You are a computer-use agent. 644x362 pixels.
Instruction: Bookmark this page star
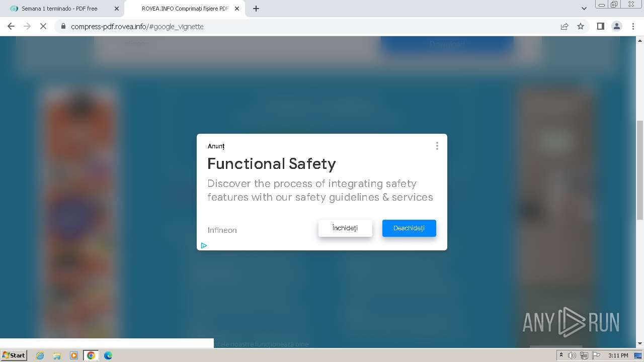[x=581, y=26]
